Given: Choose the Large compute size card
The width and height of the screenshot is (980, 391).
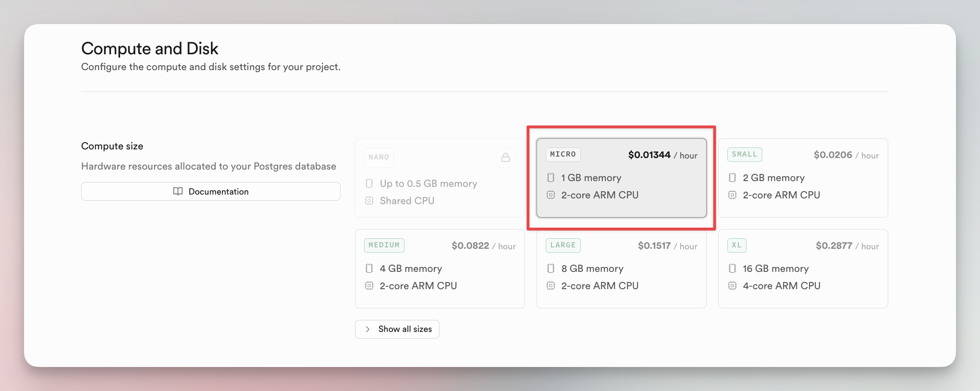Looking at the screenshot, I should click(621, 269).
